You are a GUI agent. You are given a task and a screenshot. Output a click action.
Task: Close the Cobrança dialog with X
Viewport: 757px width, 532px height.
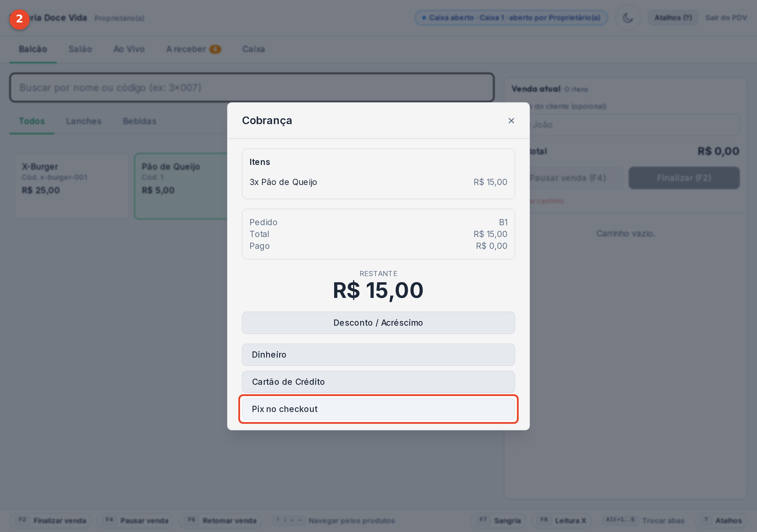tap(511, 121)
